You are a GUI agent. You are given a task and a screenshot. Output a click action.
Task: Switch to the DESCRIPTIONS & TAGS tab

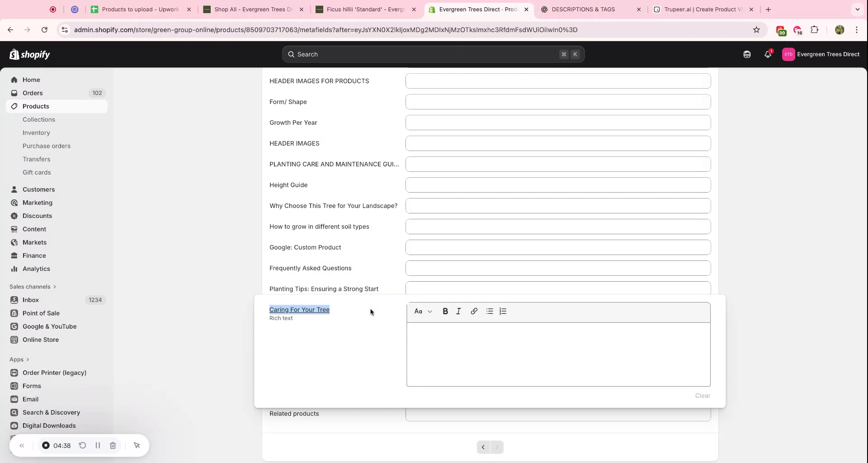point(582,9)
